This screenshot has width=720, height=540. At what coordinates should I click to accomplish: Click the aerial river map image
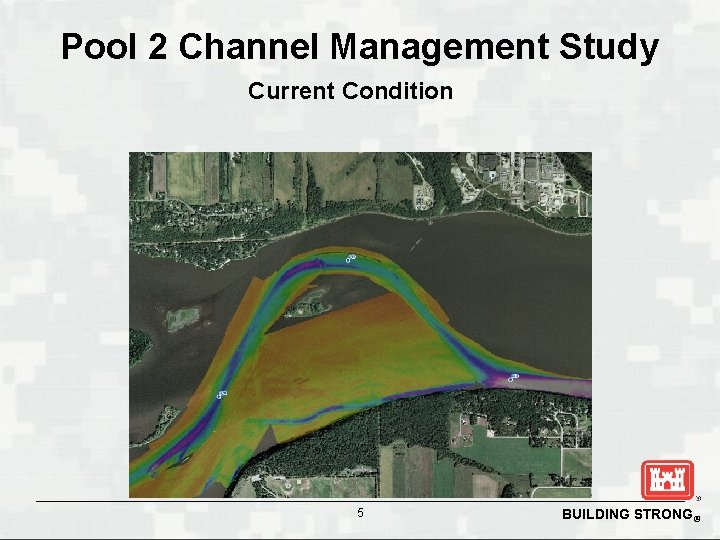(x=360, y=325)
